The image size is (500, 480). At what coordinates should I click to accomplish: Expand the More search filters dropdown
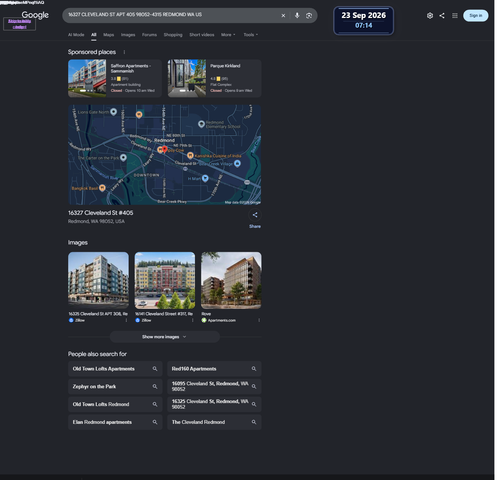pyautogui.click(x=228, y=35)
